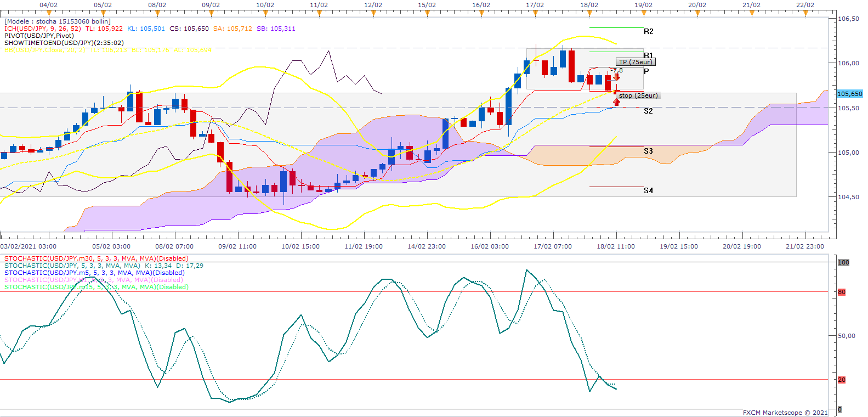Click the -7,8 profit/loss value
This screenshot has width=868, height=417.
(x=617, y=70)
